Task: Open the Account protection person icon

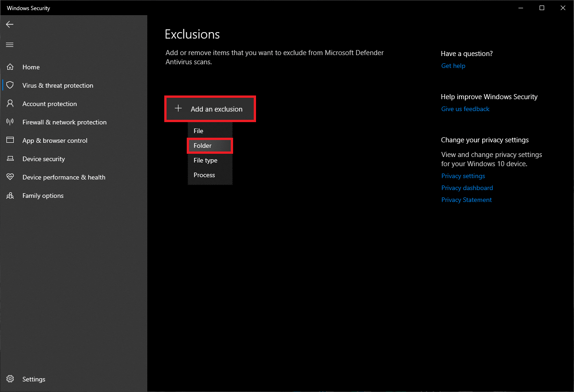Action: coord(10,104)
